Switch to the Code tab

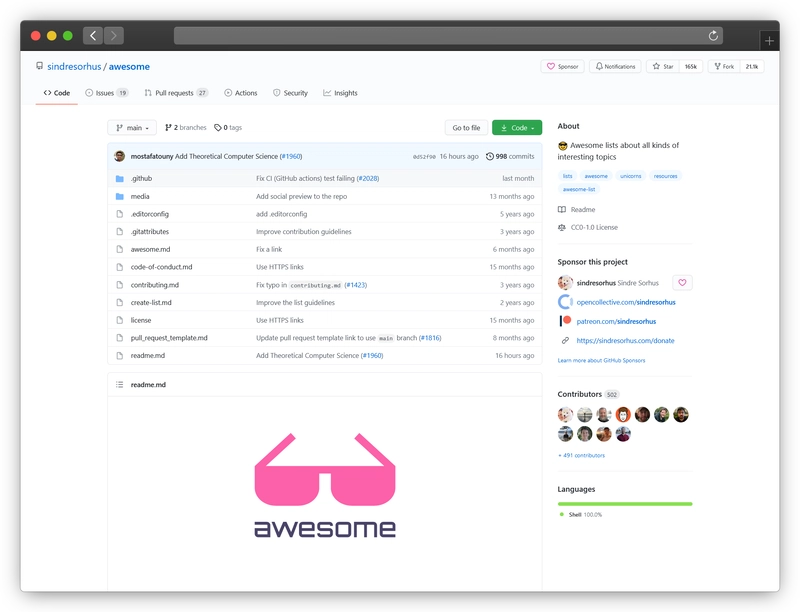(x=57, y=93)
